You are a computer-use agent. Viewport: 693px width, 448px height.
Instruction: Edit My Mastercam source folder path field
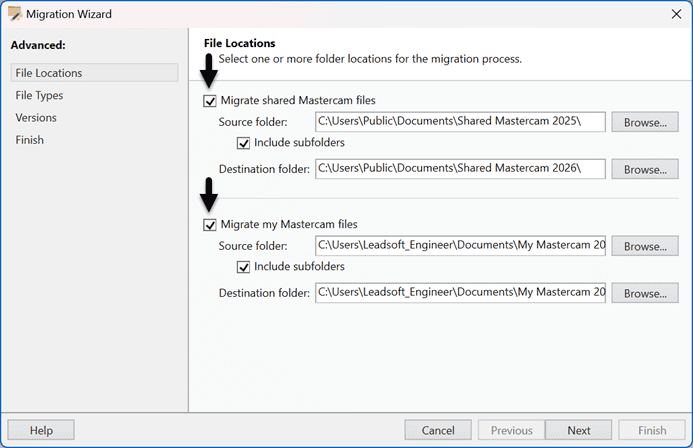(460, 245)
